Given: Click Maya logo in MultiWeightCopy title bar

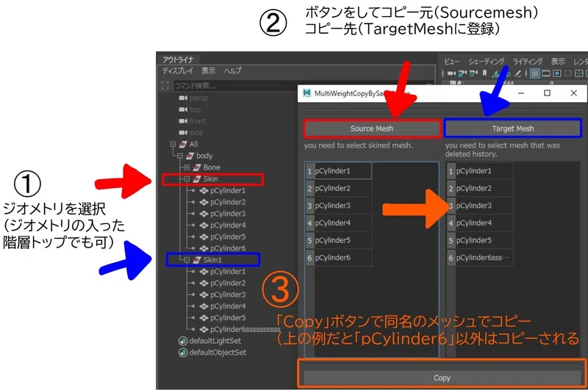Looking at the screenshot, I should tap(307, 93).
